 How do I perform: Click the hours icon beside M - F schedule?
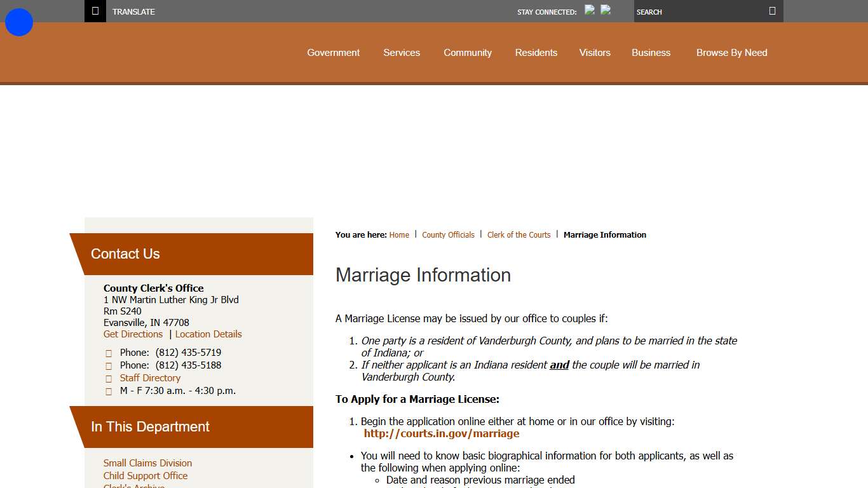109,391
